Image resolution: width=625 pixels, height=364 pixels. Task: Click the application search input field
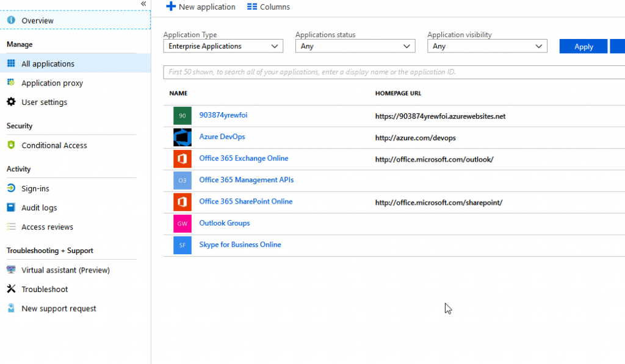(x=394, y=72)
